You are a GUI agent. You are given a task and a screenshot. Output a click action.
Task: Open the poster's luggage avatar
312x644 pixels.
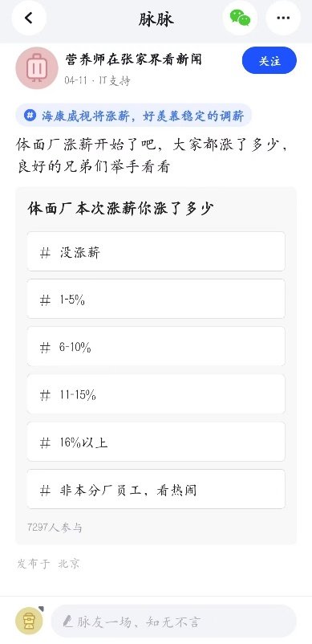pos(37,68)
